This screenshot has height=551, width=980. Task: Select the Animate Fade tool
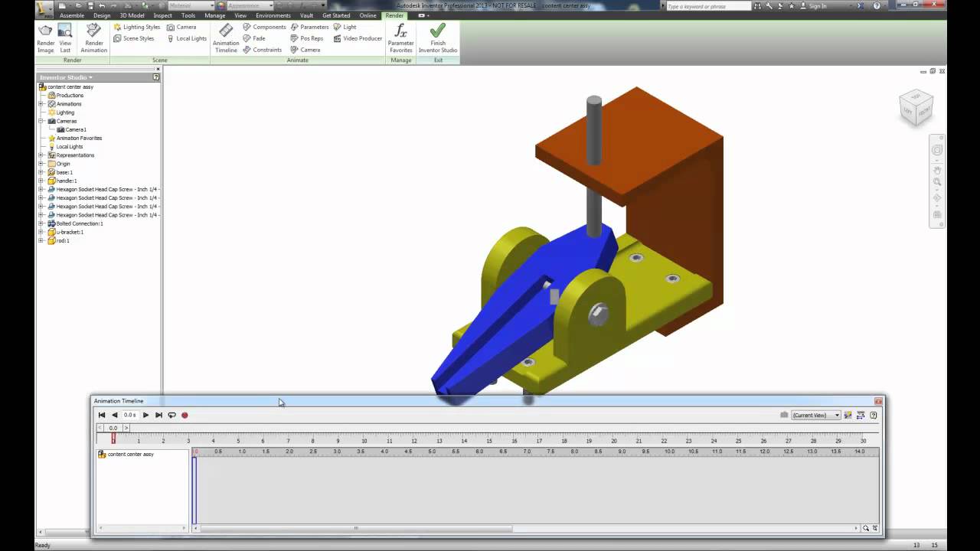pos(254,38)
